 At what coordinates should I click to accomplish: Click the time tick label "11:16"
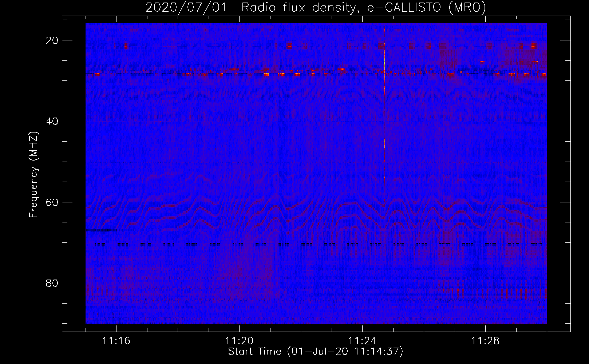[116, 341]
